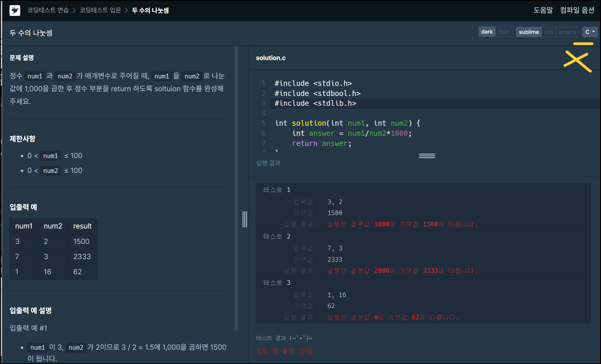The height and width of the screenshot is (364, 601).
Task: Click the left panel vertical scrollbar
Action: 236,187
